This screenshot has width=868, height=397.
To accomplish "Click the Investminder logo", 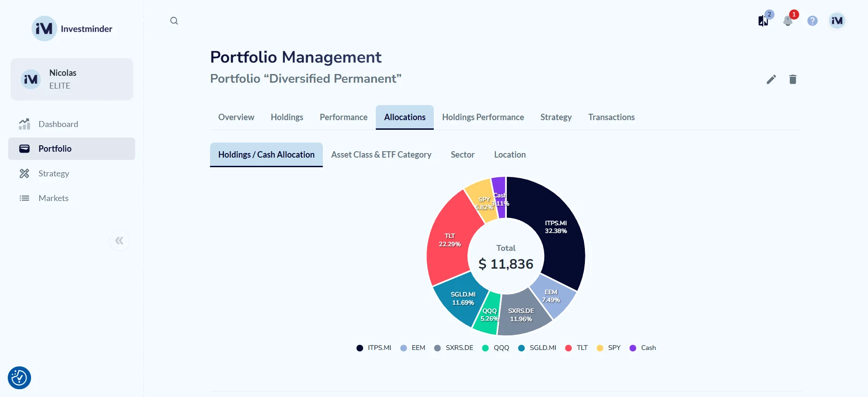I will pos(72,28).
